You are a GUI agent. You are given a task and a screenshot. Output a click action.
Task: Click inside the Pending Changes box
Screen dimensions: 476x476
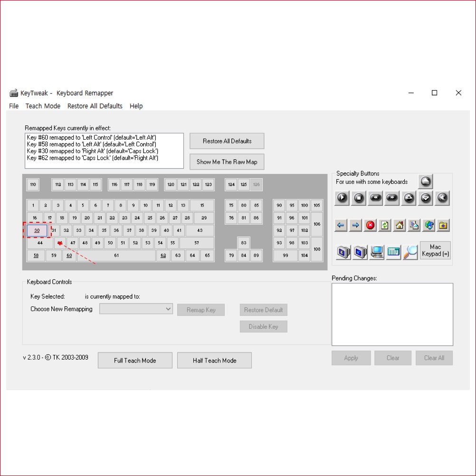coord(392,314)
